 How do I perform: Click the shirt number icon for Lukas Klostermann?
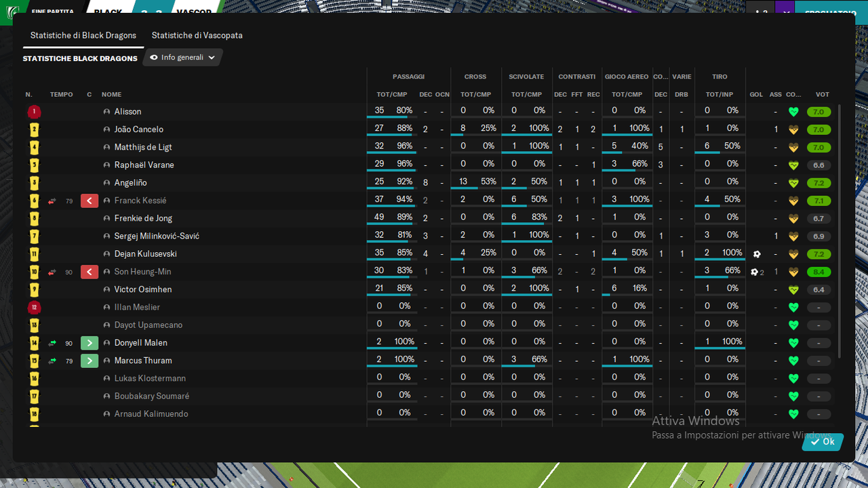[x=34, y=378]
